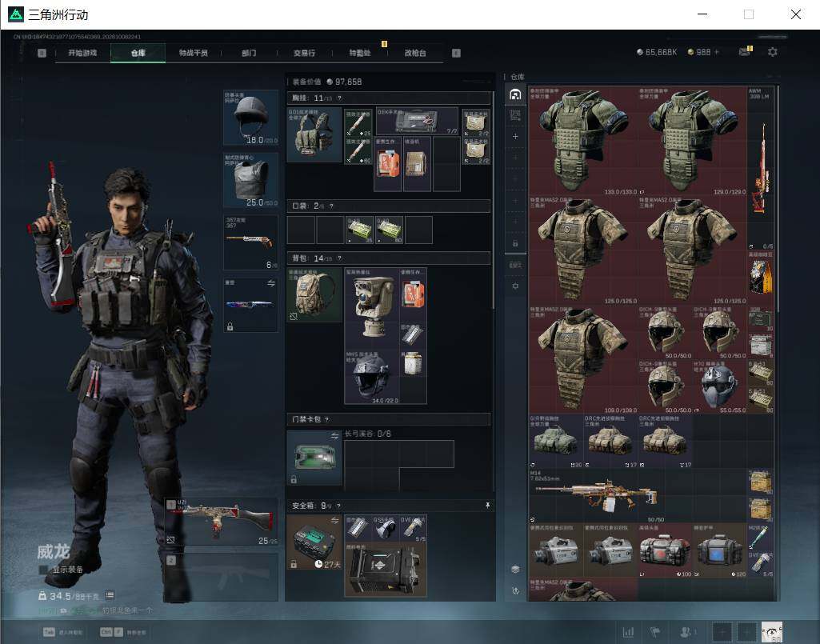Viewport: 820px width, 644px height.
Task: Click the plus icon beside 988 currency
Action: point(717,52)
